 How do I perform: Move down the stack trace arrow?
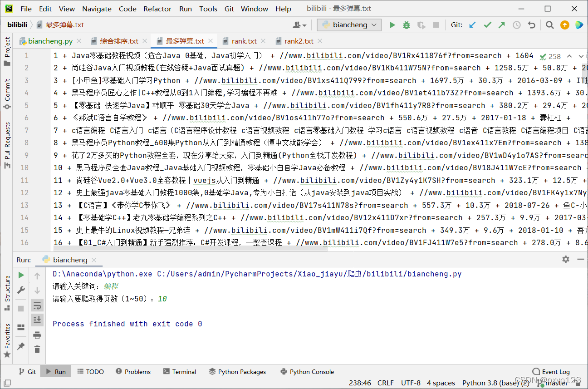37,290
